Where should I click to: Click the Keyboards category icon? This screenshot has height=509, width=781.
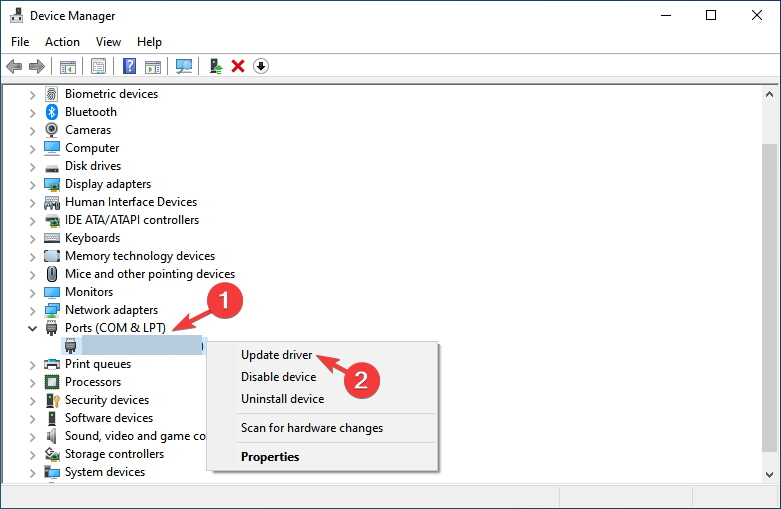52,238
